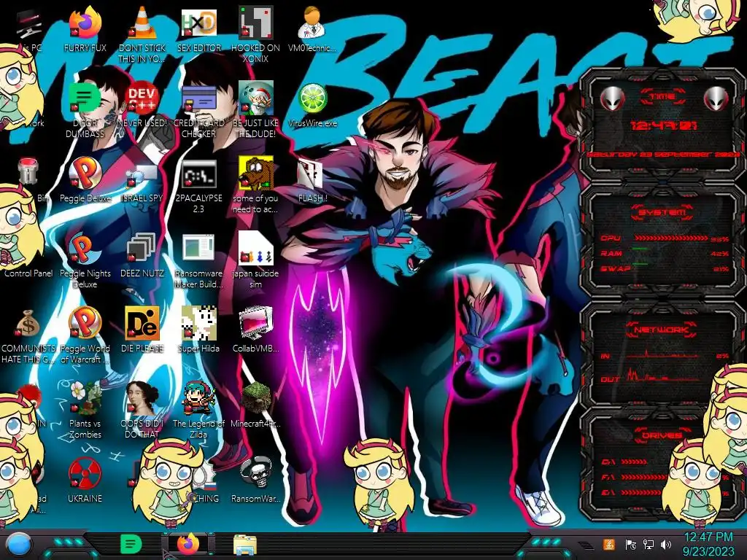Open the DEEZ NUTZ stacked windows icon
Viewport: 747px width, 560px height.
coord(141,247)
